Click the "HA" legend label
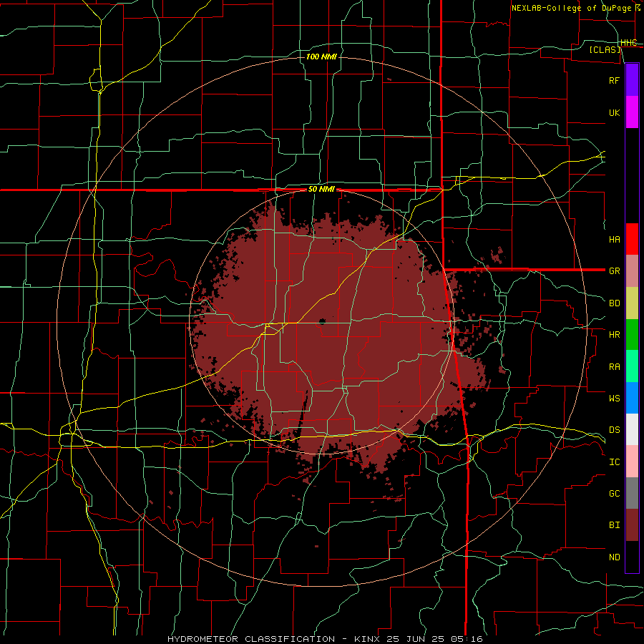 coord(615,240)
